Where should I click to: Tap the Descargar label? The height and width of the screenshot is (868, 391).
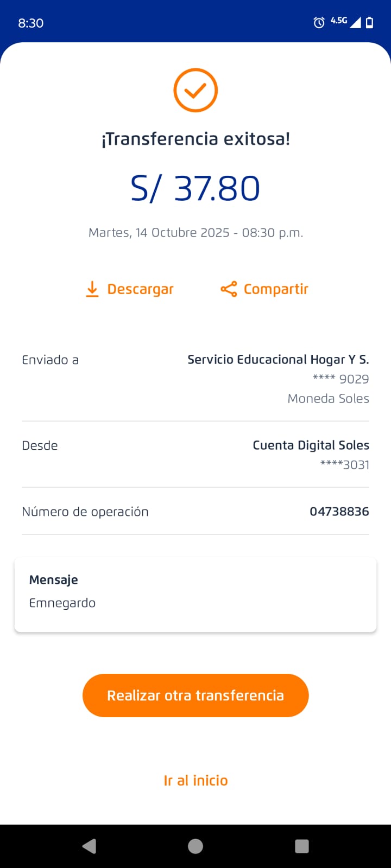point(140,289)
